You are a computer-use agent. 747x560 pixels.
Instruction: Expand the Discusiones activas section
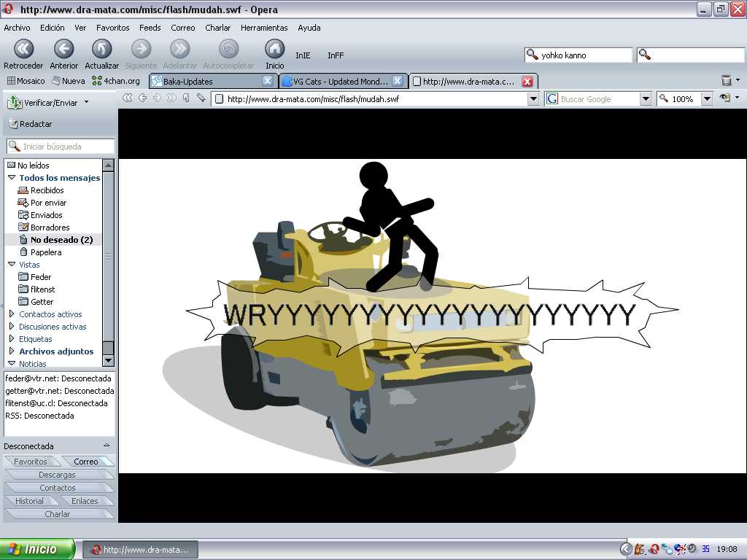pyautogui.click(x=12, y=326)
